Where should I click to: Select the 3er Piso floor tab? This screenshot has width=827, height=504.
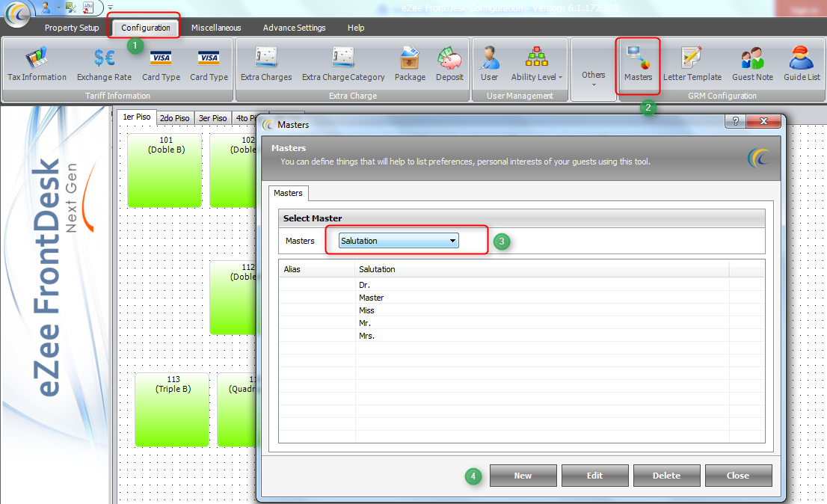click(x=212, y=118)
